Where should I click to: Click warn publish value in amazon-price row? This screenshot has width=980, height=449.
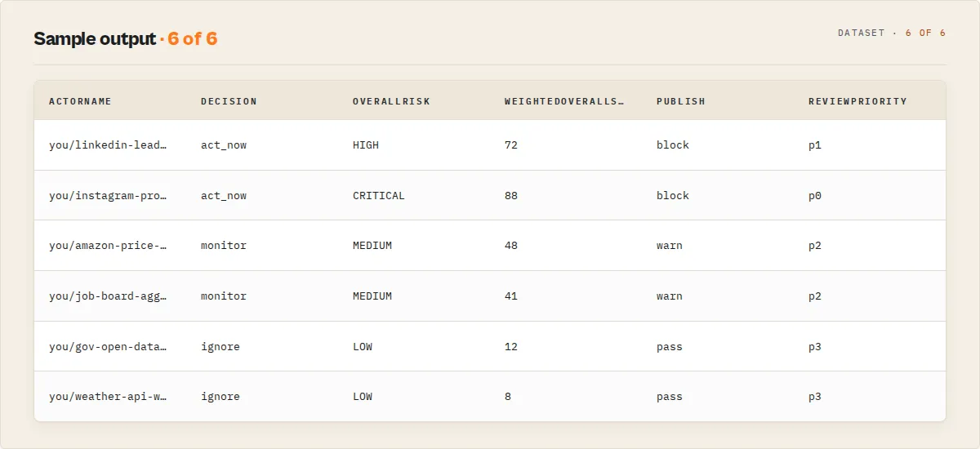[x=670, y=246]
